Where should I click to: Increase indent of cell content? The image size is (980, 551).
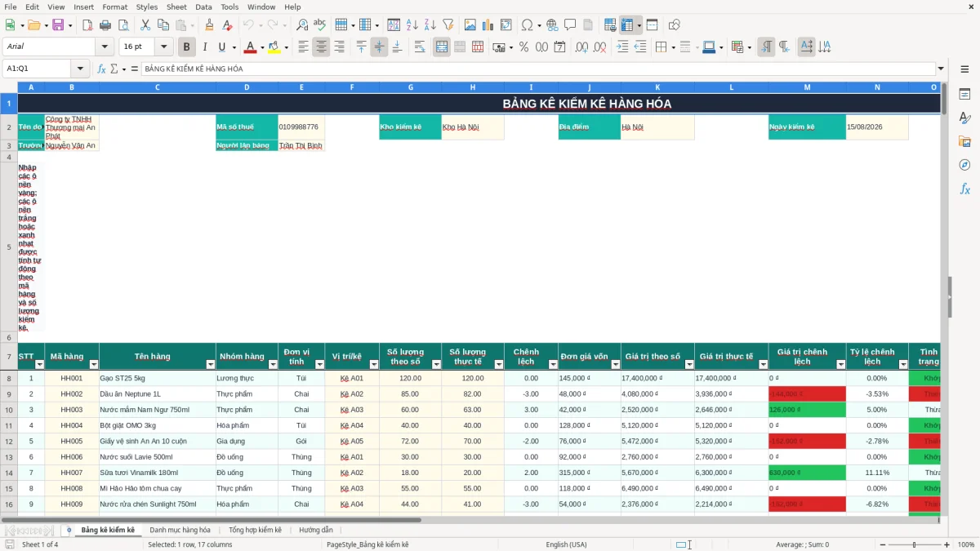(622, 47)
